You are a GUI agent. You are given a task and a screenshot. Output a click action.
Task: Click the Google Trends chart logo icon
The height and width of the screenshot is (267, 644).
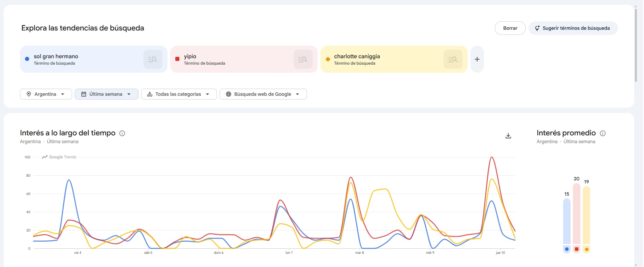[44, 157]
